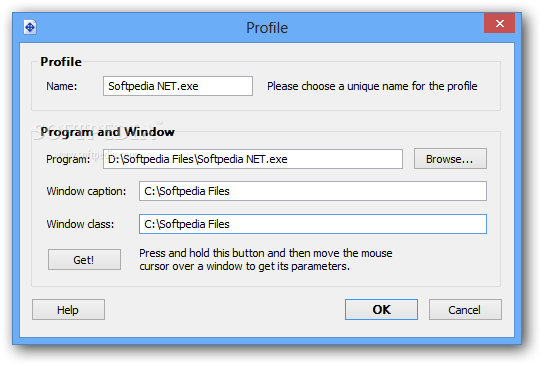Click the bold "Profile" group heading

pos(61,62)
